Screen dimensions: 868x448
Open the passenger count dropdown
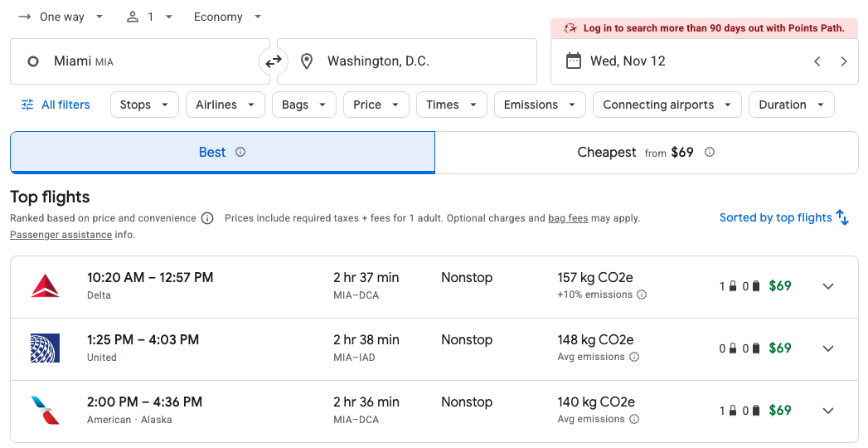coord(149,17)
